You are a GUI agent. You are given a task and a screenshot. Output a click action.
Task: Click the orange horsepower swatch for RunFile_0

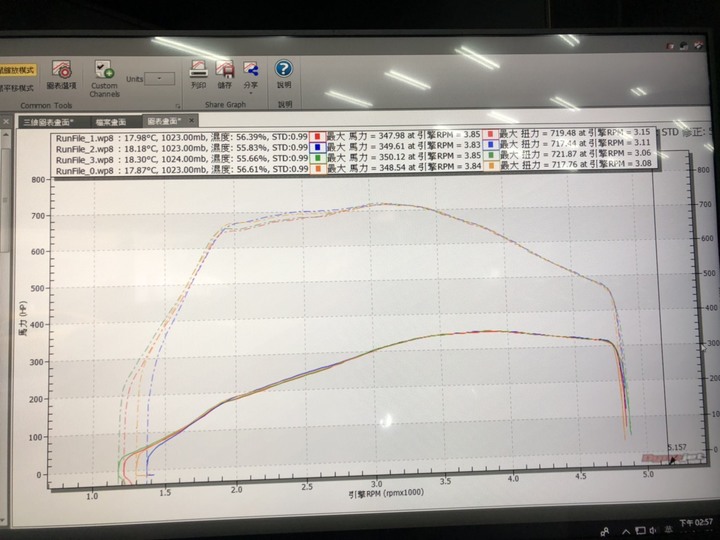pos(317,169)
